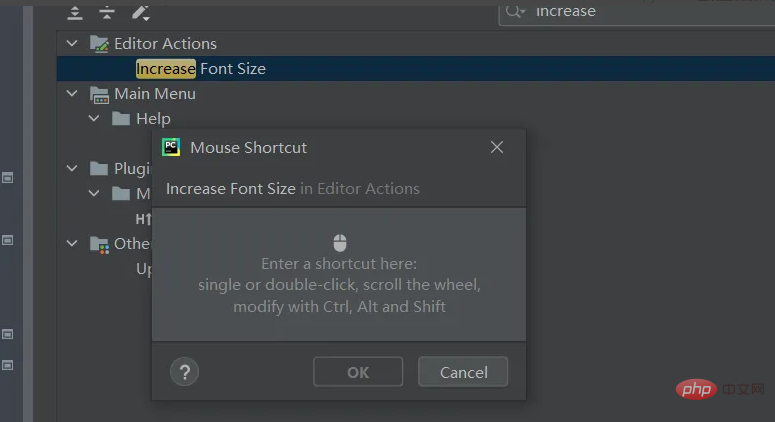Viewport: 775px width, 422px height.
Task: Close the Mouse Shortcut dialog
Action: 497,148
